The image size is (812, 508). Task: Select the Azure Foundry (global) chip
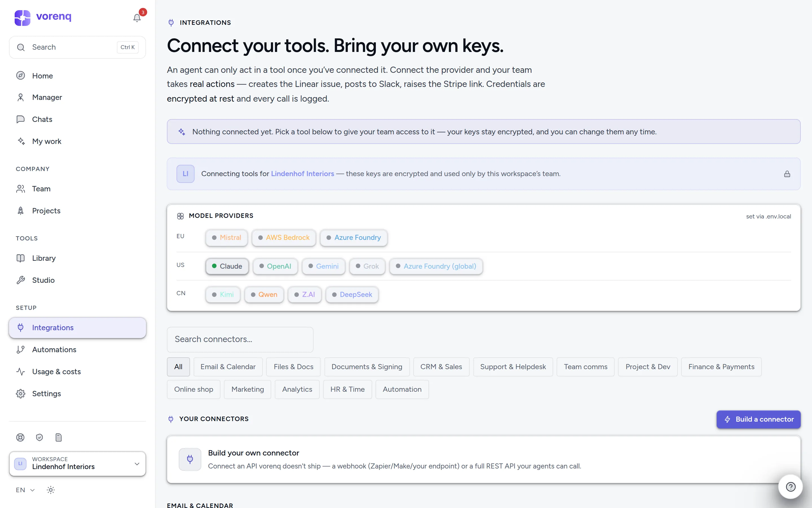point(436,266)
